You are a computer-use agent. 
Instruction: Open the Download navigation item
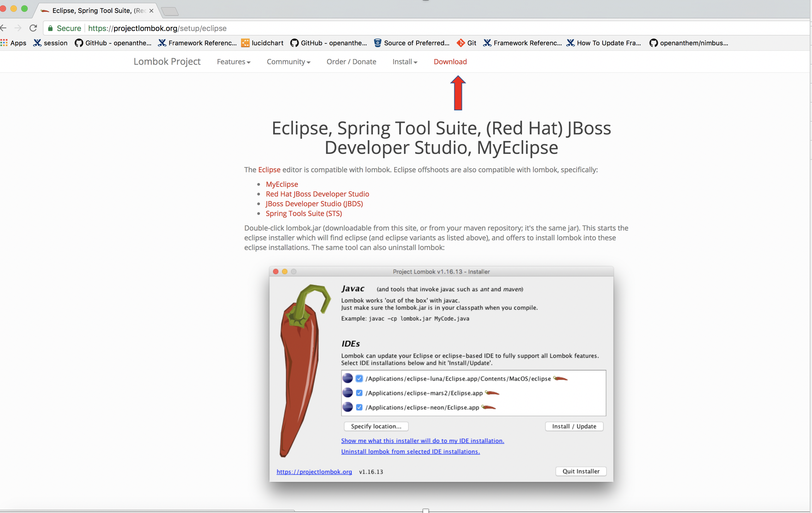450,62
